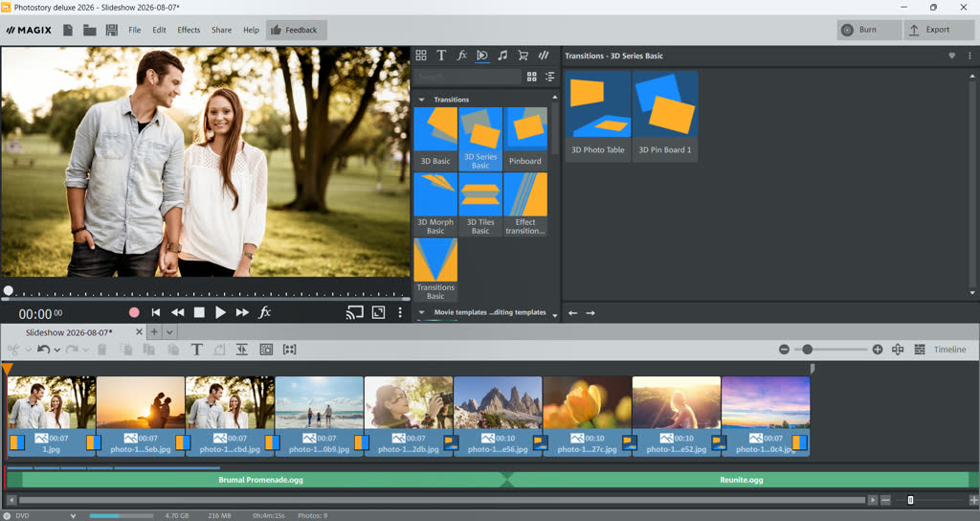Switch media pool to list view
Viewport: 980px width, 521px height.
550,77
